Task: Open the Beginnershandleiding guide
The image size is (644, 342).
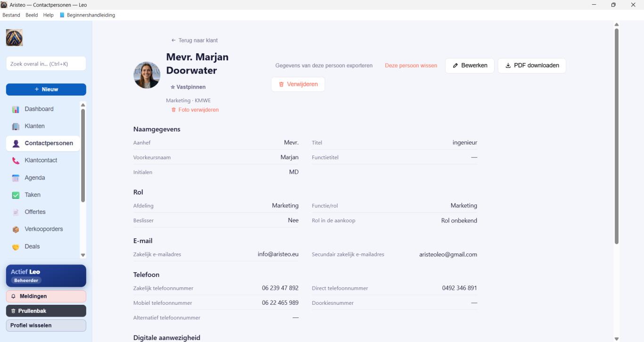Action: pos(87,15)
